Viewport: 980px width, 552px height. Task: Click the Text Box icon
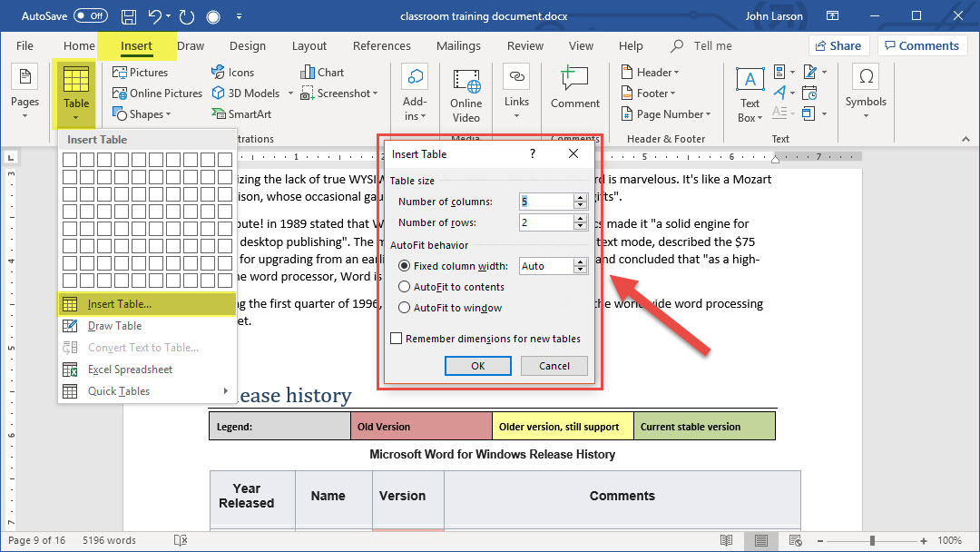pos(750,94)
